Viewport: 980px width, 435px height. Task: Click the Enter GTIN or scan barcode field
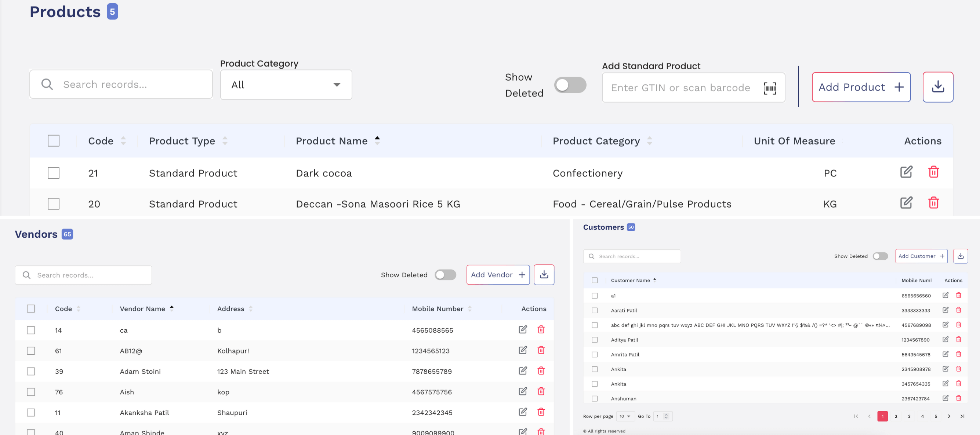tap(694, 87)
